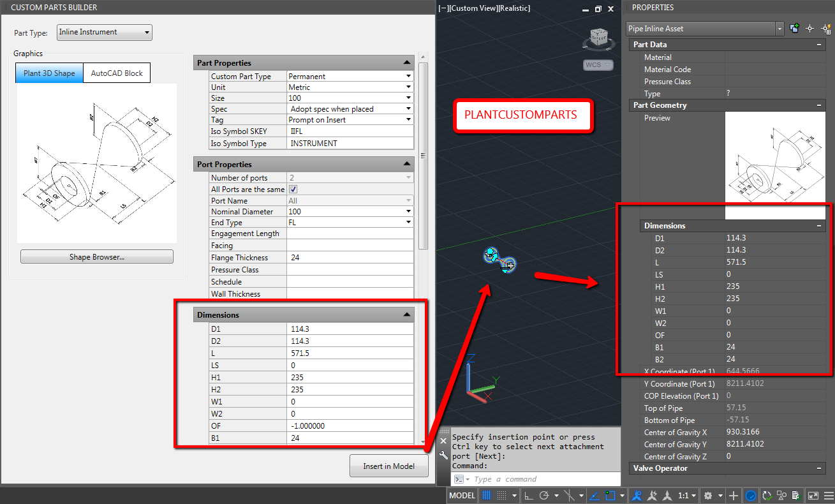Click the Quick Select icon in Properties
The image size is (835, 504).
coord(827,28)
